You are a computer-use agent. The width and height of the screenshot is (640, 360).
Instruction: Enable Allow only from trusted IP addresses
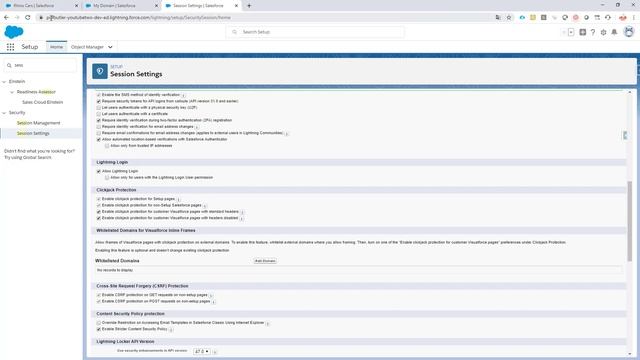pos(107,146)
